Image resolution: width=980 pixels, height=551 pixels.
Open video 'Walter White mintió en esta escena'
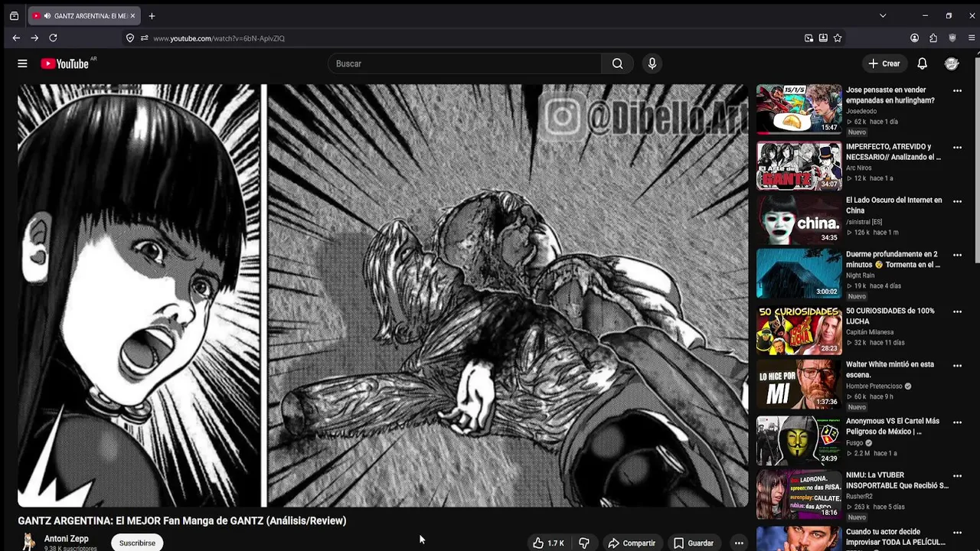pyautogui.click(x=890, y=370)
